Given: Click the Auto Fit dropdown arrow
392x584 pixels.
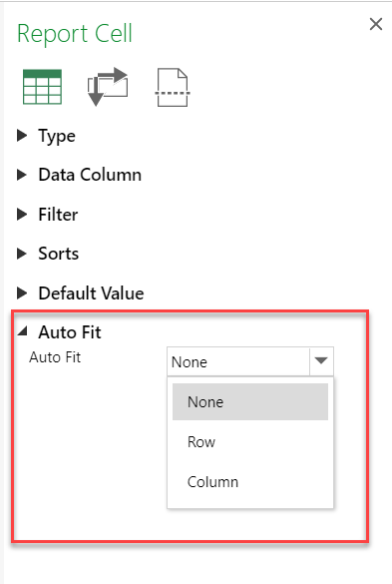Looking at the screenshot, I should 321,361.
